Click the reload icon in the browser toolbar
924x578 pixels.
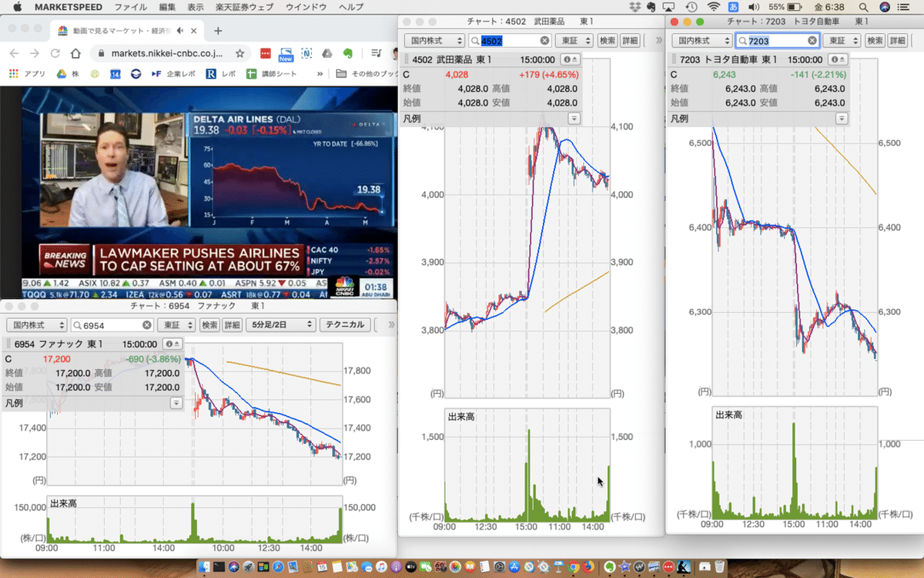[55, 54]
